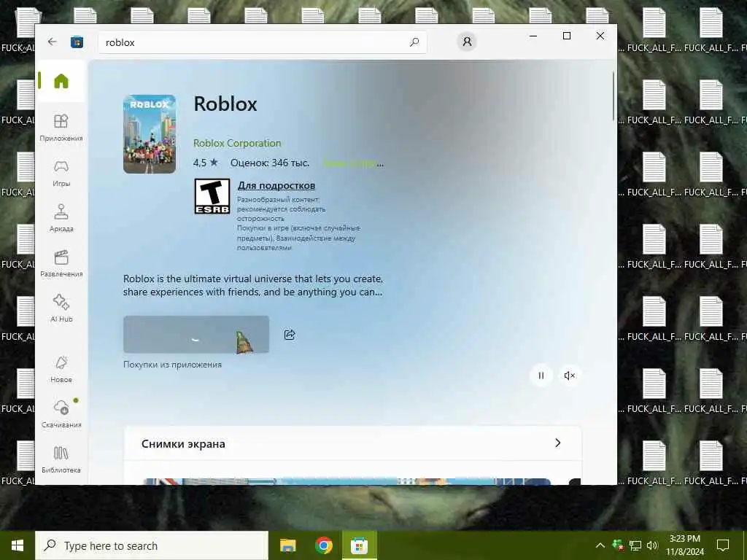Open the Игры section
Image resolution: width=747 pixels, height=560 pixels.
coord(61,174)
